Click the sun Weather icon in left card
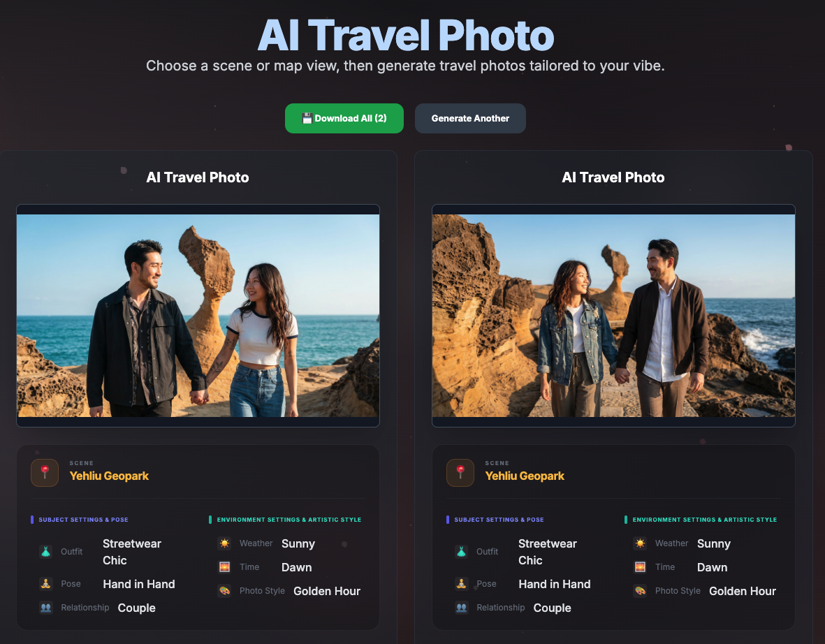Screen dimensions: 825x644 click(x=224, y=543)
